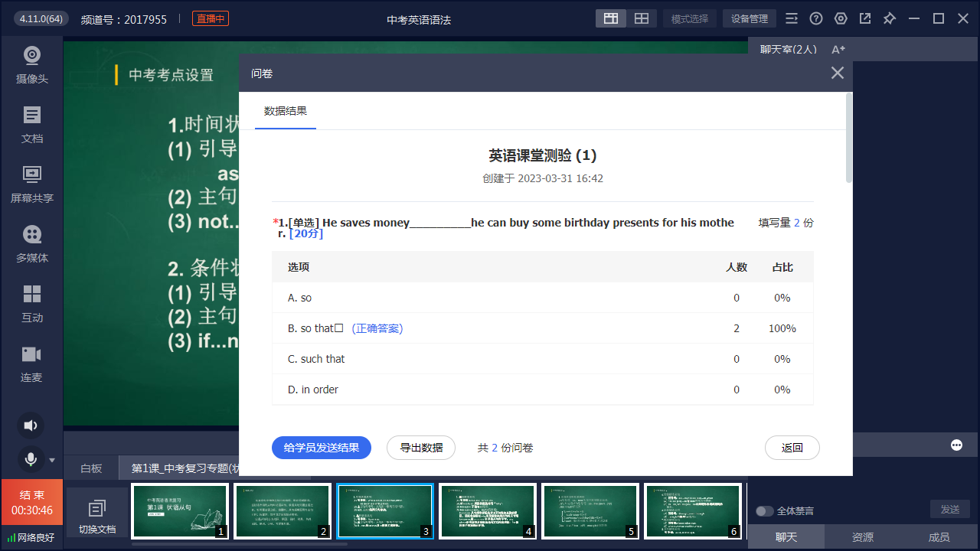Open the 文档 documents tool
980x551 pixels.
(x=31, y=124)
